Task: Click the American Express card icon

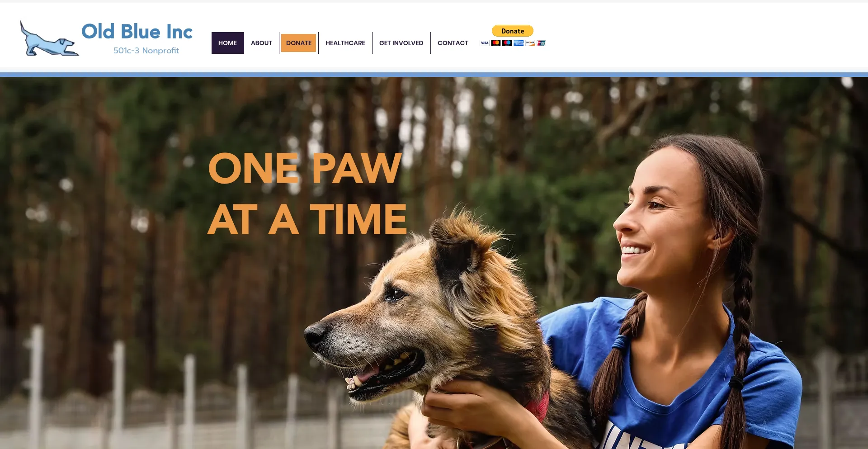Action: 519,43
